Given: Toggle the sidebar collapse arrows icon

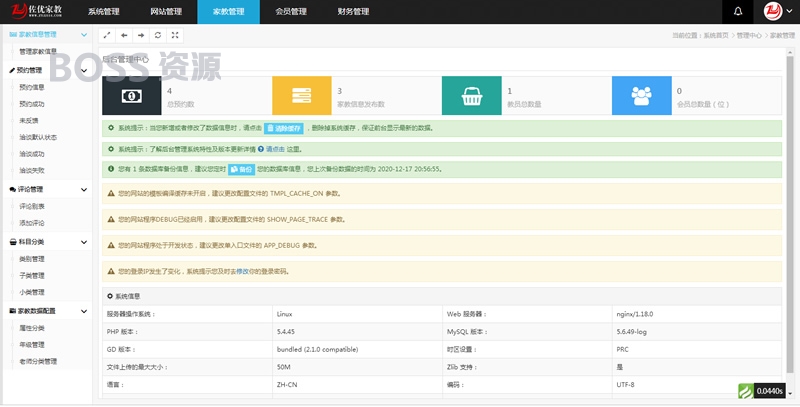Looking at the screenshot, I should pos(107,35).
